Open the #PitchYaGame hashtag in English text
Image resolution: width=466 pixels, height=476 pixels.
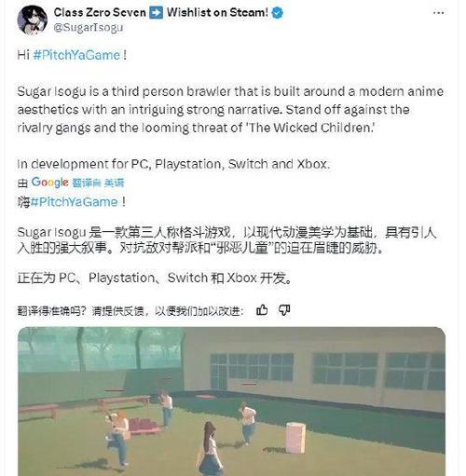76,55
